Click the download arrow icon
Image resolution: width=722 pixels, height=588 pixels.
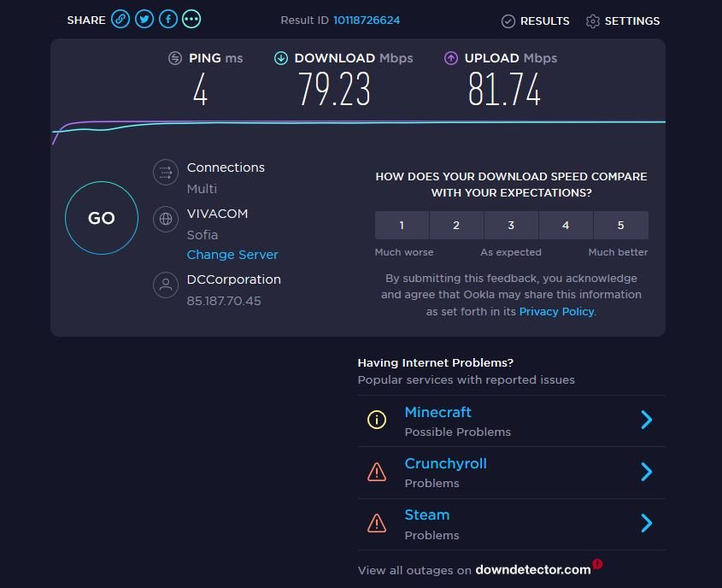click(x=281, y=58)
